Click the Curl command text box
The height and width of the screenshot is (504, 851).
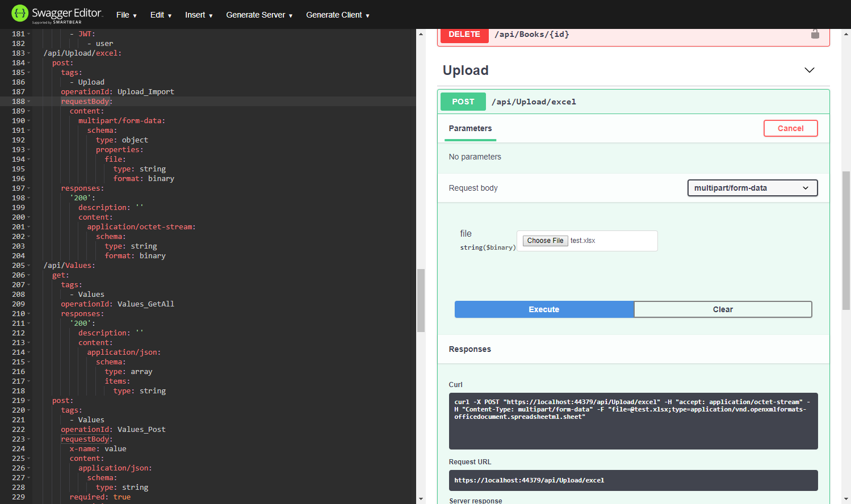click(633, 421)
